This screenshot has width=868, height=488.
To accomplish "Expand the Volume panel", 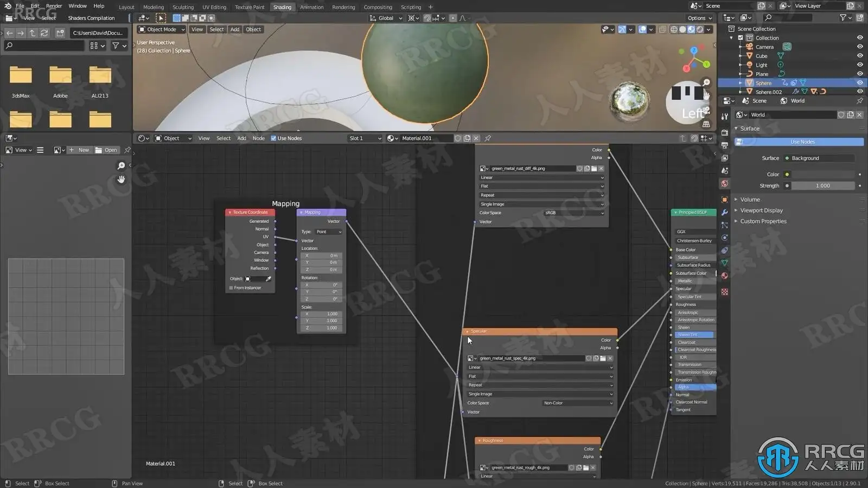I will pyautogui.click(x=750, y=200).
